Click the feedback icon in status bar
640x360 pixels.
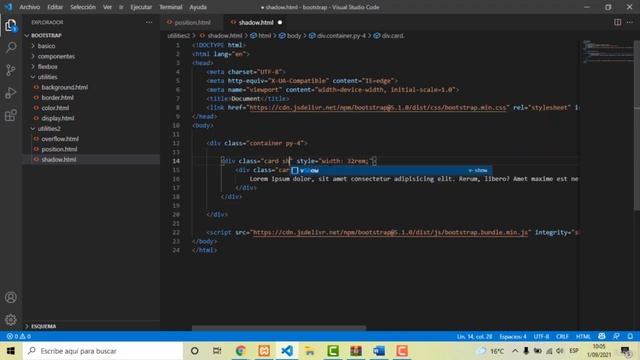click(616, 336)
